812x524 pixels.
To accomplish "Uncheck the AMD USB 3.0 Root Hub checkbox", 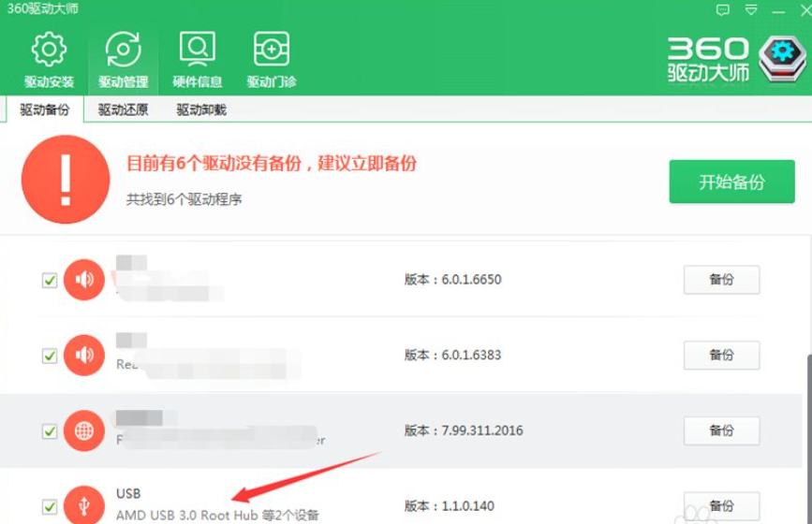I will click(x=50, y=507).
